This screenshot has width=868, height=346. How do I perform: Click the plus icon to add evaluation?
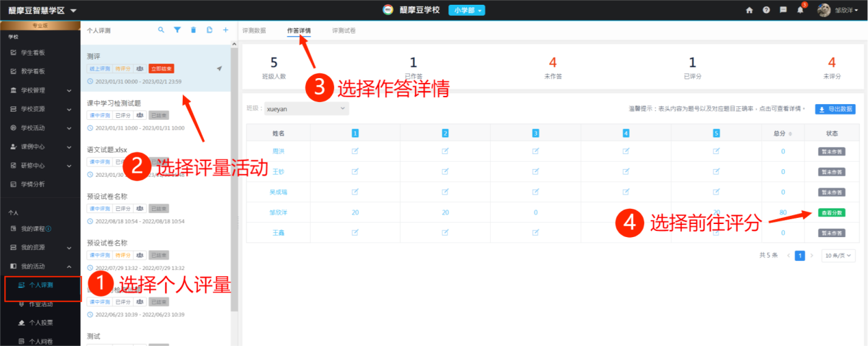click(225, 30)
